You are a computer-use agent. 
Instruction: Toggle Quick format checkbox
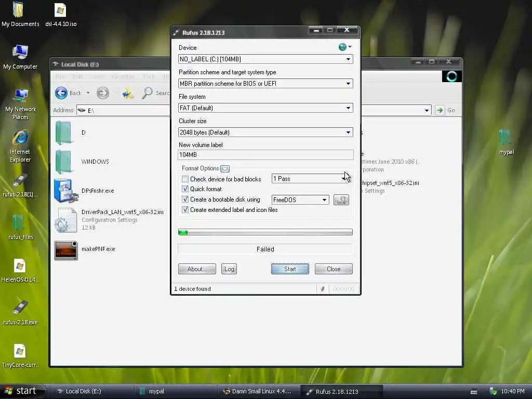click(185, 189)
